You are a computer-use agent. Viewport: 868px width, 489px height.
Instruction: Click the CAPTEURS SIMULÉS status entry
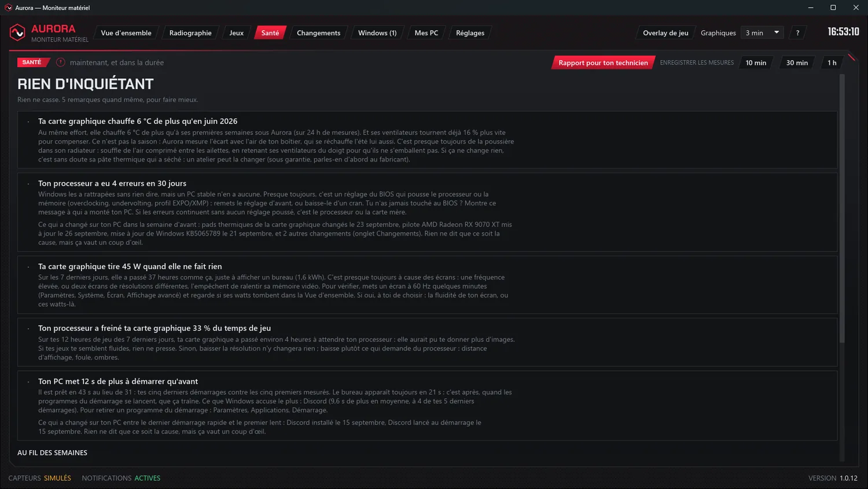click(40, 478)
